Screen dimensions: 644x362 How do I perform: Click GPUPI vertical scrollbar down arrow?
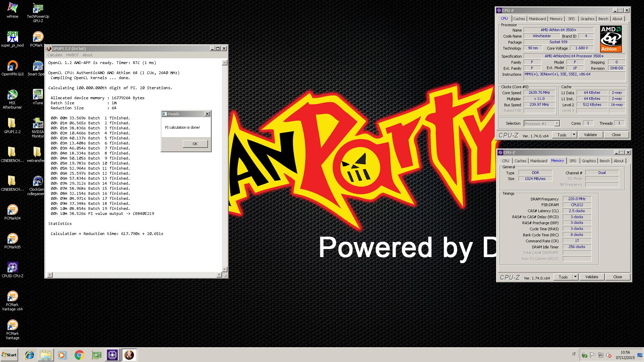(x=225, y=269)
